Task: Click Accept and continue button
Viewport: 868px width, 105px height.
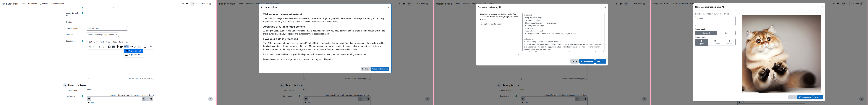Action: (x=380, y=69)
